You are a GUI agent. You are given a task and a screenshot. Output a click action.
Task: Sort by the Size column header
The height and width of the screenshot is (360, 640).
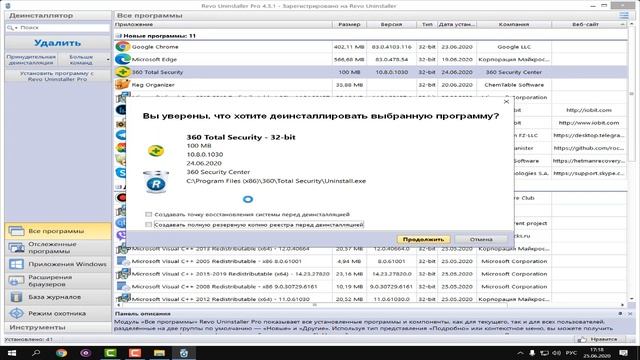349,24
